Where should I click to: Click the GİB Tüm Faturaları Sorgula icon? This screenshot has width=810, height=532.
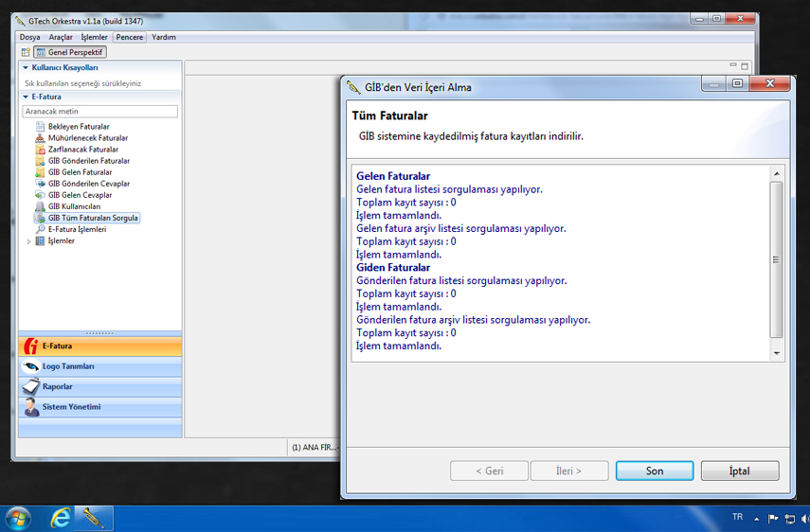click(41, 218)
